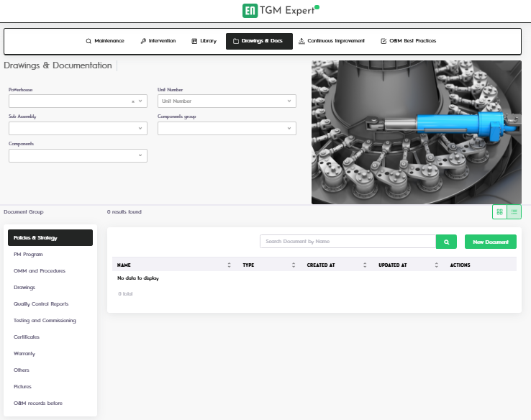The image size is (531, 420).
Task: Open the Continuous Improvement section
Action: click(331, 41)
